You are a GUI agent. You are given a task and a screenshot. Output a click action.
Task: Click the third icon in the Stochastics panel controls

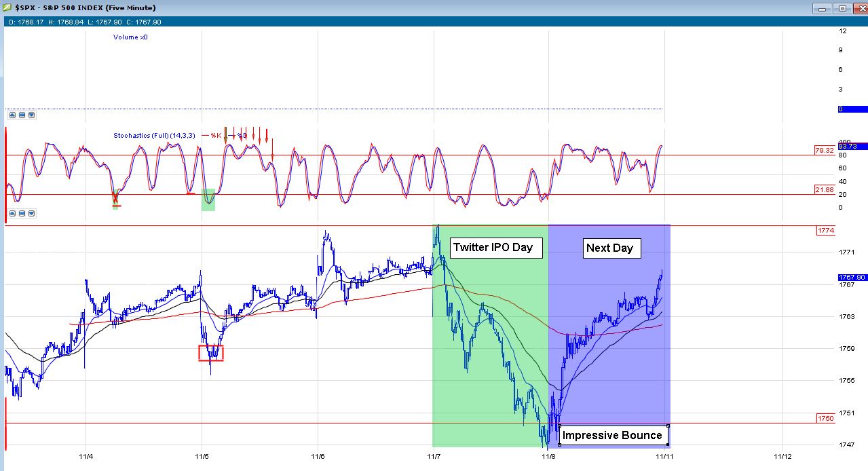(x=32, y=213)
